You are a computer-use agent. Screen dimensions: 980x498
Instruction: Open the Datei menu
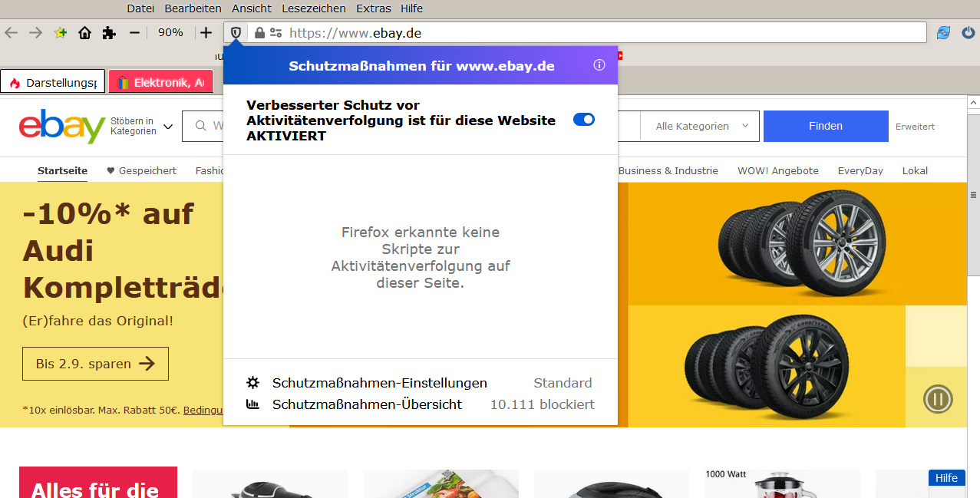click(140, 8)
